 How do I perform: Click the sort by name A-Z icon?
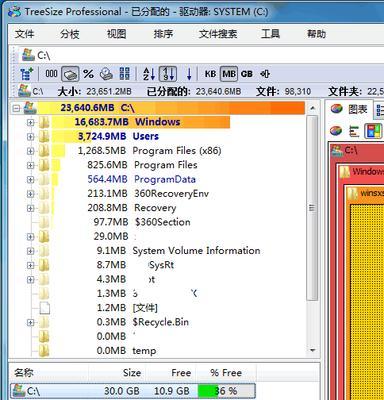pos(149,74)
